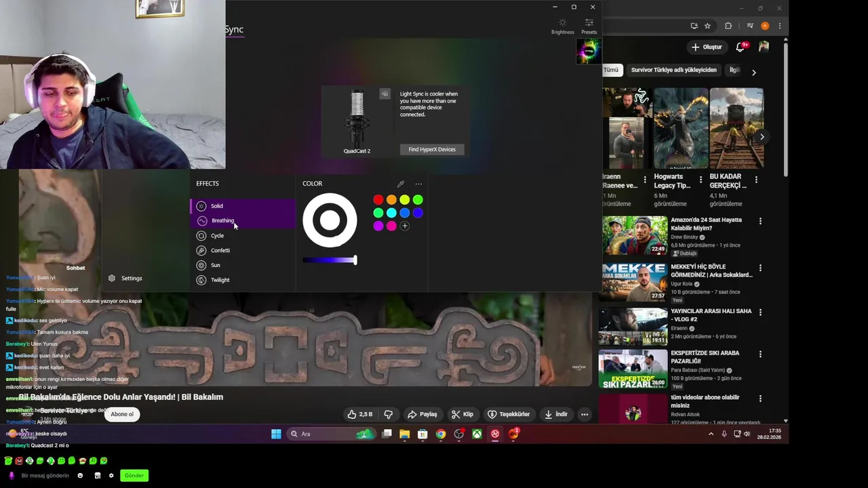Open the MEKKE'Yİ HİÇ BÖYLE GÖRMEDİNİZ video title

coord(711,271)
